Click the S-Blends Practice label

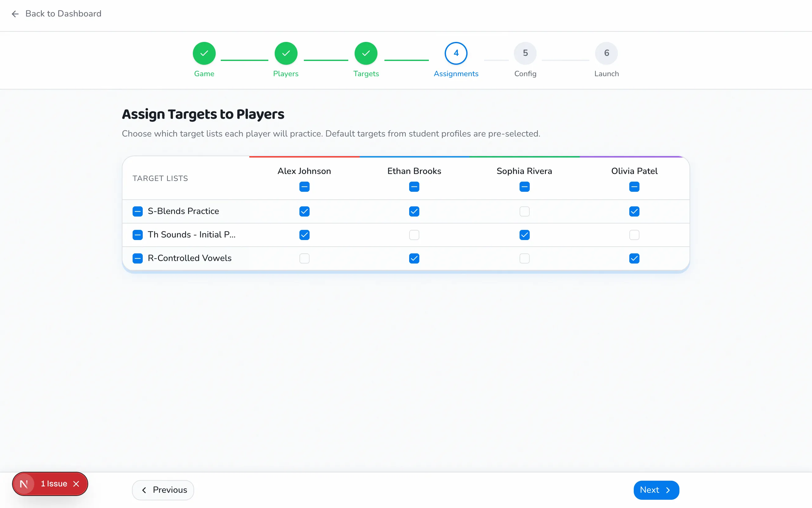point(183,211)
